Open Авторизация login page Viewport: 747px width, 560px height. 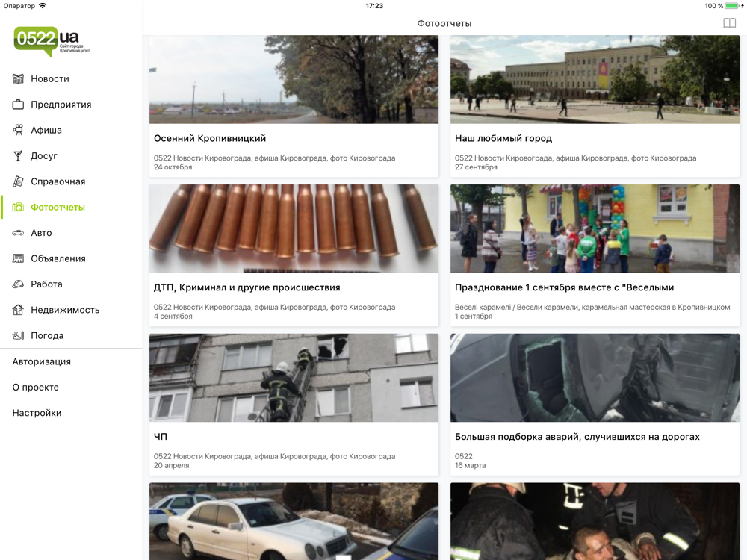(41, 362)
